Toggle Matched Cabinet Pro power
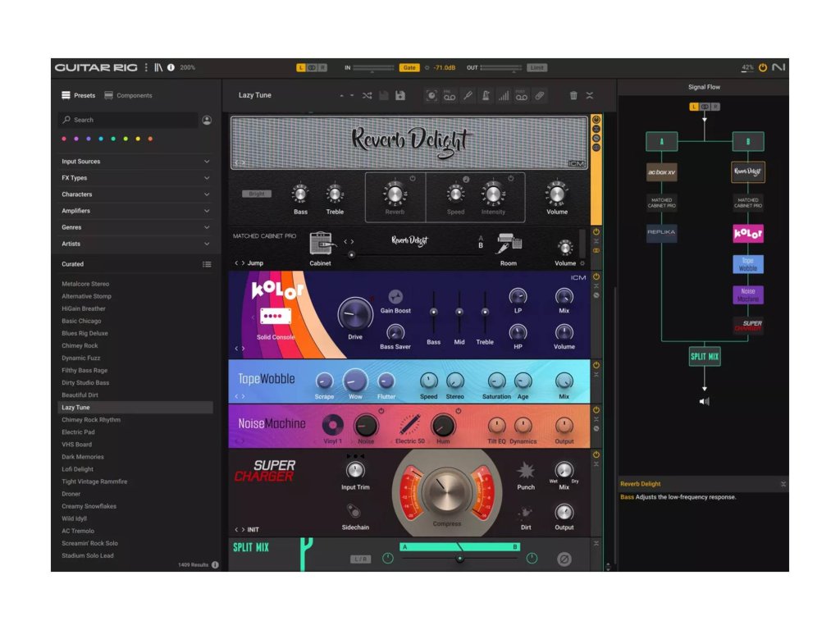Image resolution: width=840 pixels, height=630 pixels. [596, 232]
